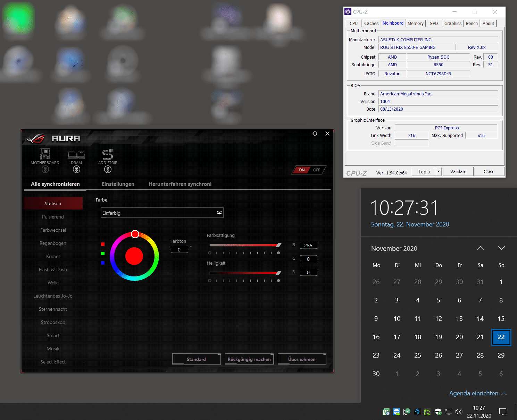The width and height of the screenshot is (517, 420).
Task: Click the Helligkeit slider handle
Action: pyautogui.click(x=278, y=273)
